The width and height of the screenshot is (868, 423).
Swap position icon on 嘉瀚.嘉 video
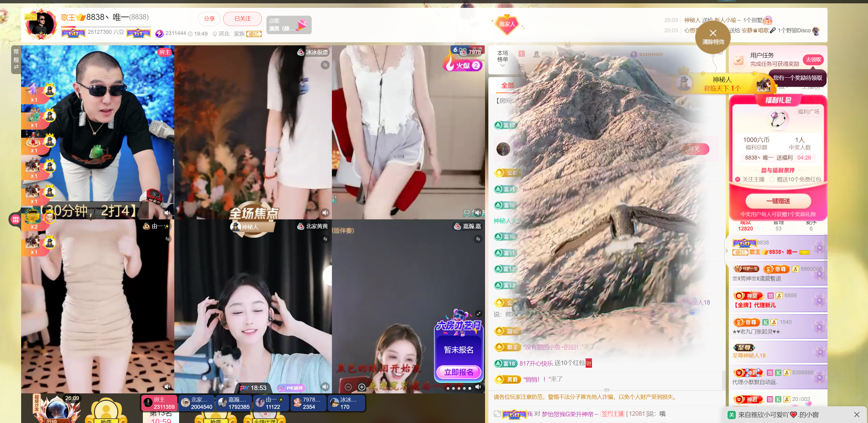tap(478, 239)
